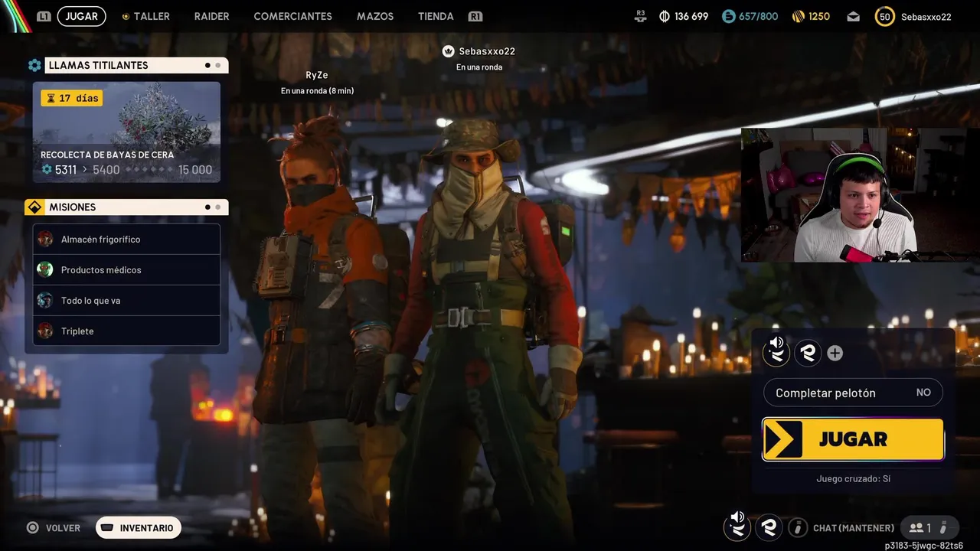This screenshot has height=551, width=980.
Task: Click the second squad member emblem
Action: (x=808, y=353)
